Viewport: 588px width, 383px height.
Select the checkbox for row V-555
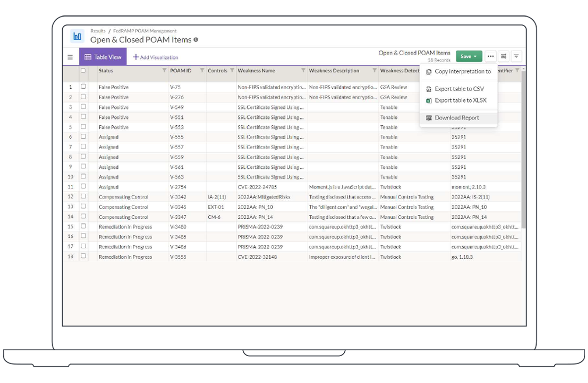tap(83, 136)
